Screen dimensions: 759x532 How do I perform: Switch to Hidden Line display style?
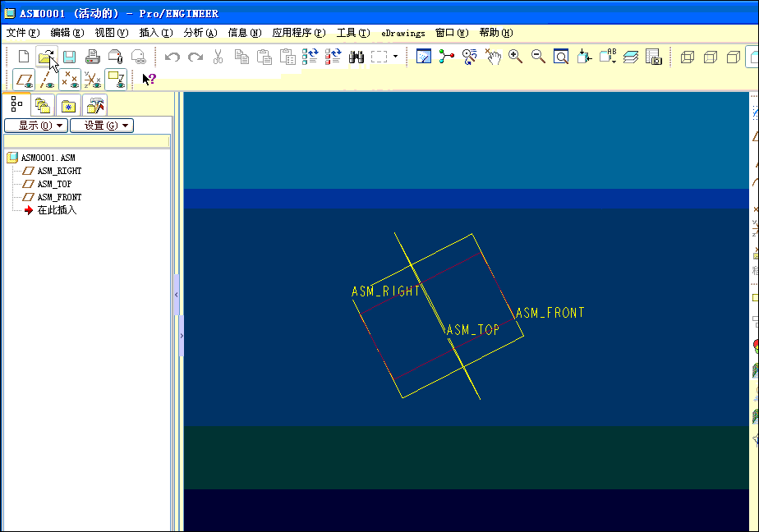tap(710, 57)
